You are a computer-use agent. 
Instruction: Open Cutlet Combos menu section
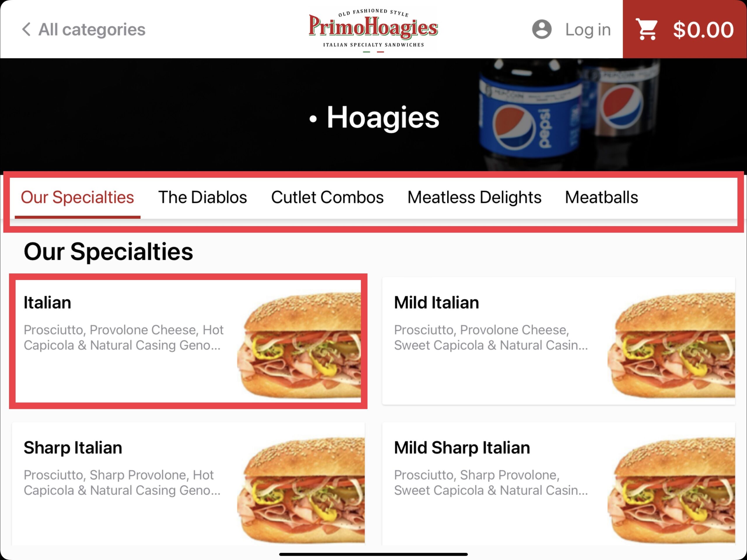click(326, 196)
